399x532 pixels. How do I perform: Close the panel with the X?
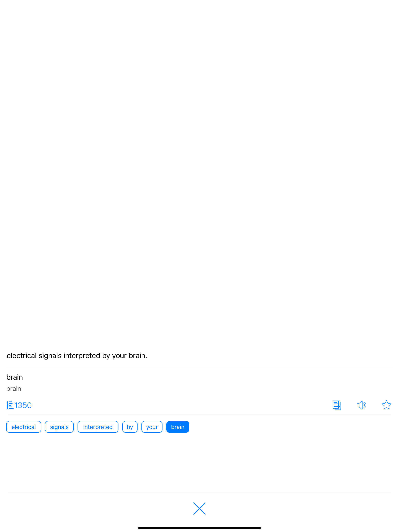[x=199, y=508]
